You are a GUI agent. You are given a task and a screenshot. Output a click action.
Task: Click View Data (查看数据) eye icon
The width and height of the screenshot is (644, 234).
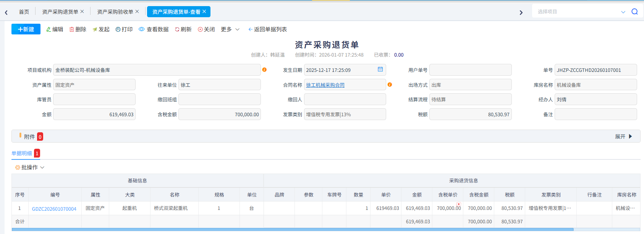142,29
